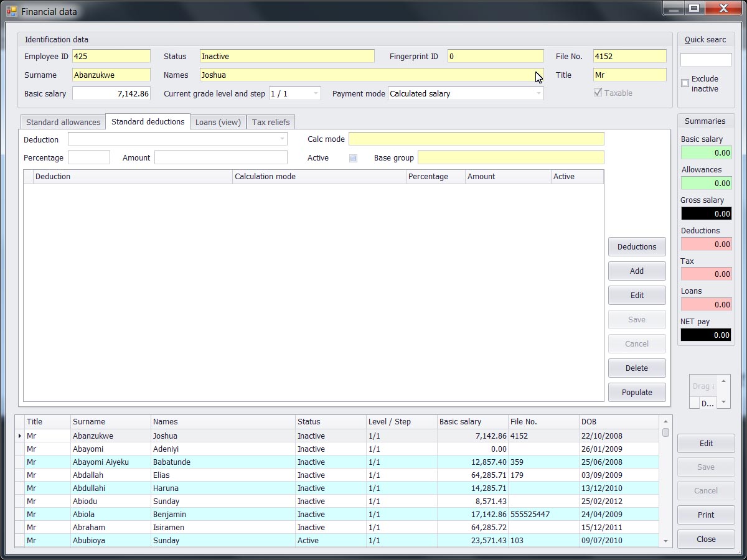Image resolution: width=747 pixels, height=560 pixels.
Task: Open the Tax reliefs tab
Action: click(270, 122)
